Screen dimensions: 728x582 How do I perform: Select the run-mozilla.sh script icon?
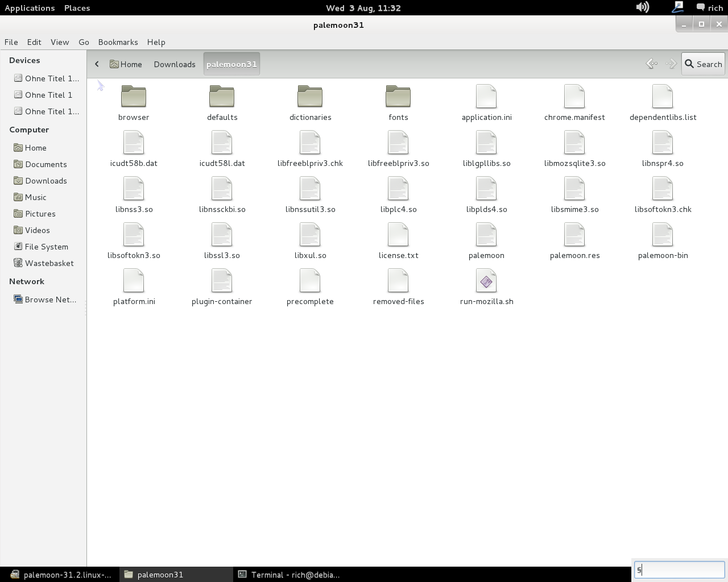tap(486, 281)
